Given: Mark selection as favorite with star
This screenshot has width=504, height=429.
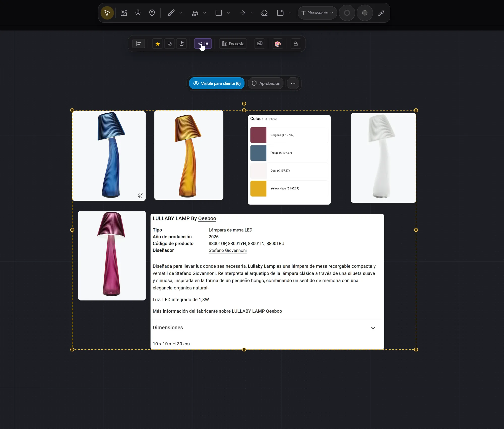Looking at the screenshot, I should tap(157, 44).
